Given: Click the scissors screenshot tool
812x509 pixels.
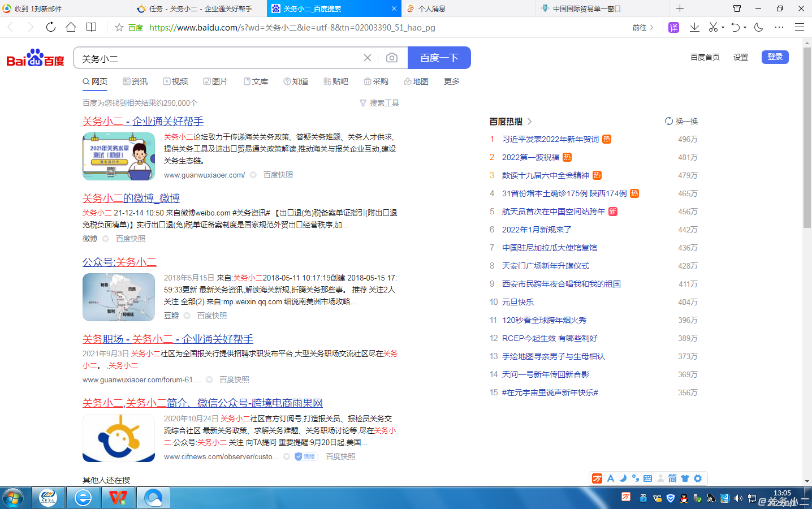Looking at the screenshot, I should [x=714, y=27].
